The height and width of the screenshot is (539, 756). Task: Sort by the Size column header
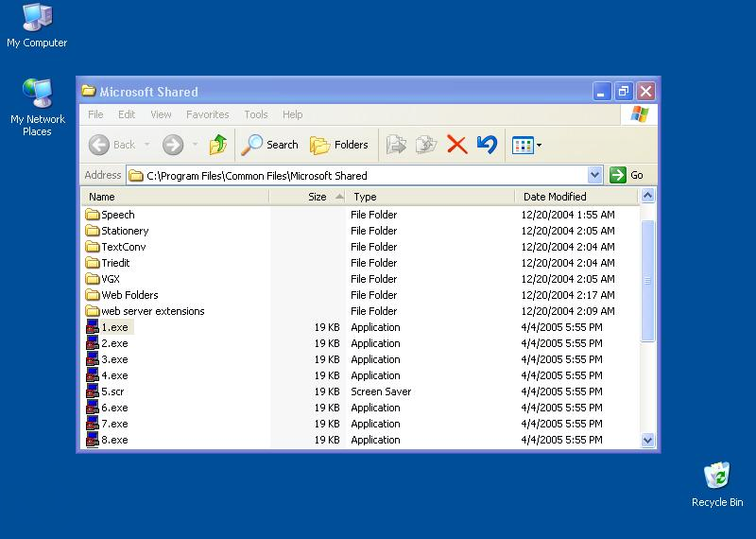click(307, 197)
